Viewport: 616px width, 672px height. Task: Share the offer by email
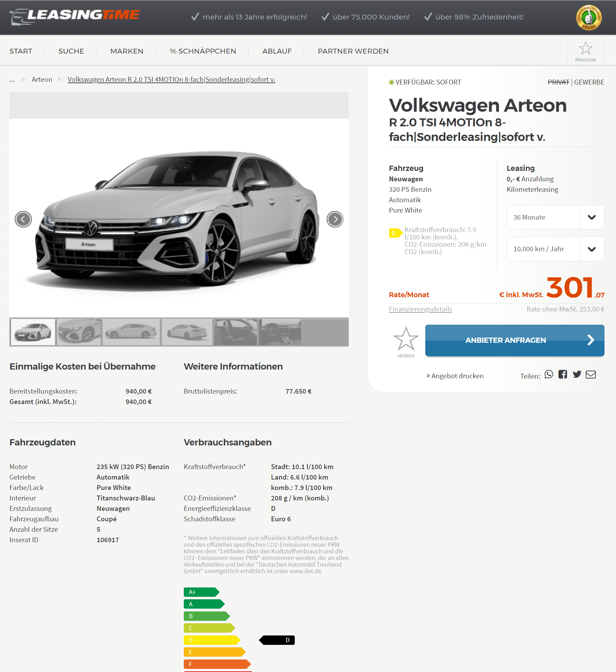click(x=591, y=374)
